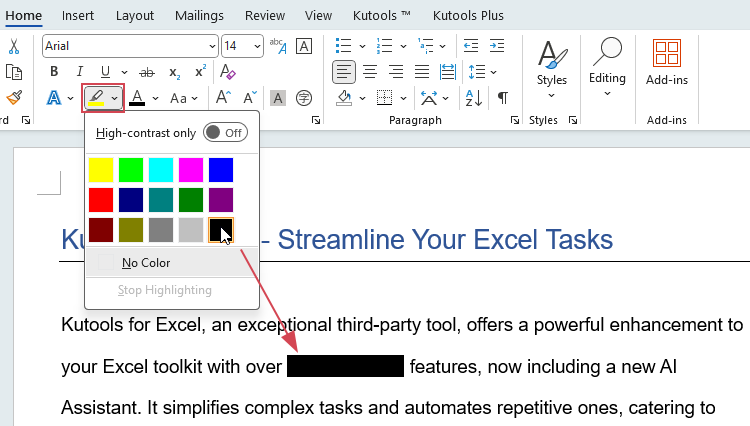The width and height of the screenshot is (750, 426).
Task: Click the Numbering list icon
Action: pyautogui.click(x=384, y=46)
